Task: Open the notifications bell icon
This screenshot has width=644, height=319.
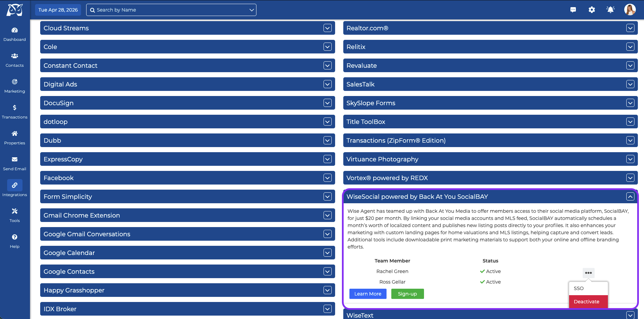Action: pos(611,10)
